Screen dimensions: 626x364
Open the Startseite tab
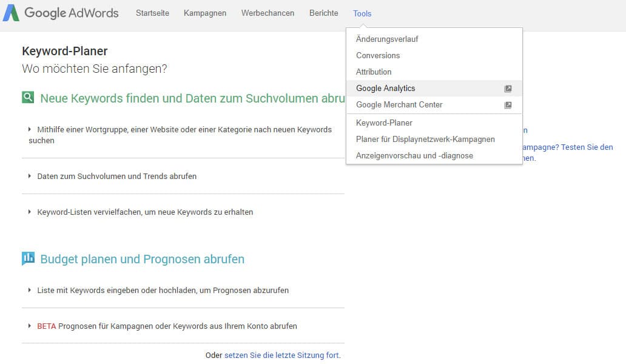pos(152,13)
